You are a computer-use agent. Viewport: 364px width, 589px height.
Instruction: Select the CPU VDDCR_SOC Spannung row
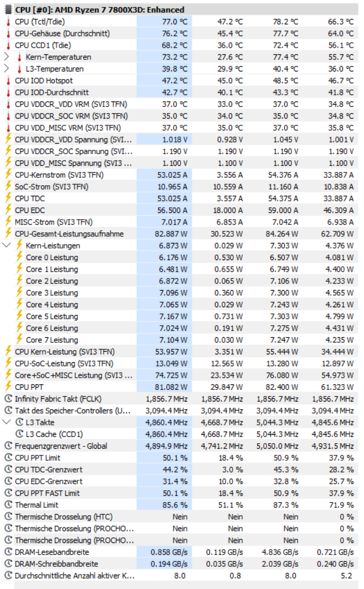pyautogui.click(x=181, y=151)
